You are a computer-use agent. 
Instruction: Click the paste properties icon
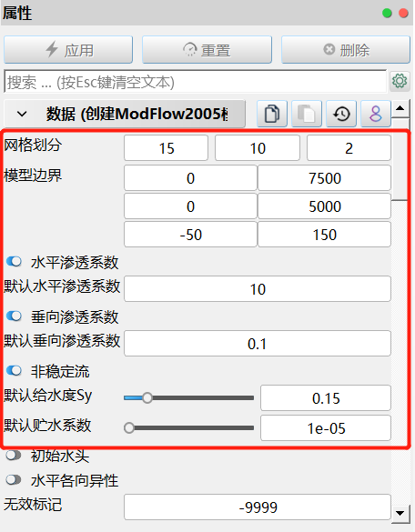[307, 114]
